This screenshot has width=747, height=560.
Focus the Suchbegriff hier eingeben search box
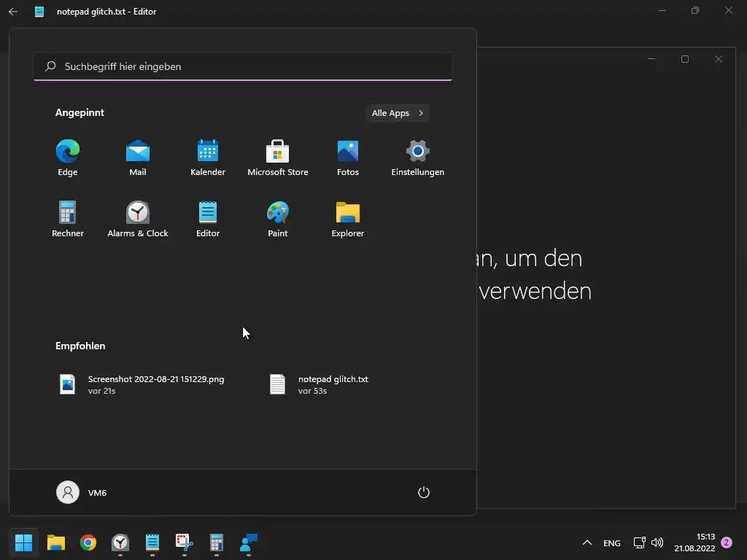point(243,66)
